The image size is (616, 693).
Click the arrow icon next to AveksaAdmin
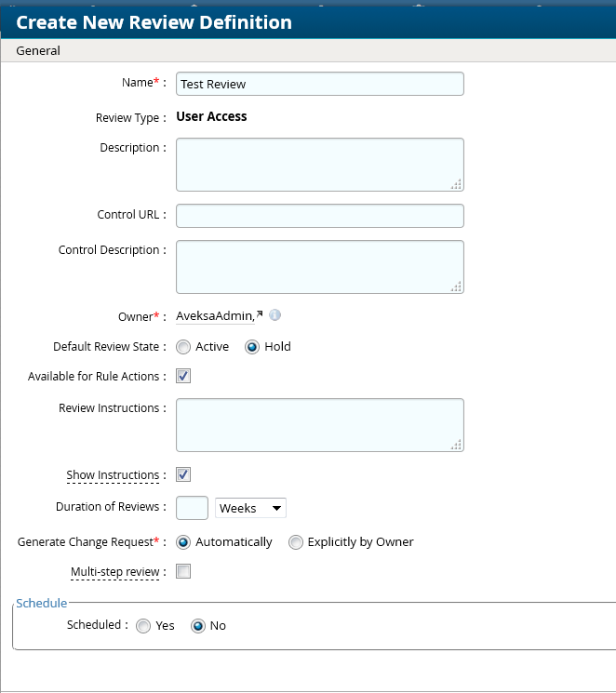[x=260, y=315]
